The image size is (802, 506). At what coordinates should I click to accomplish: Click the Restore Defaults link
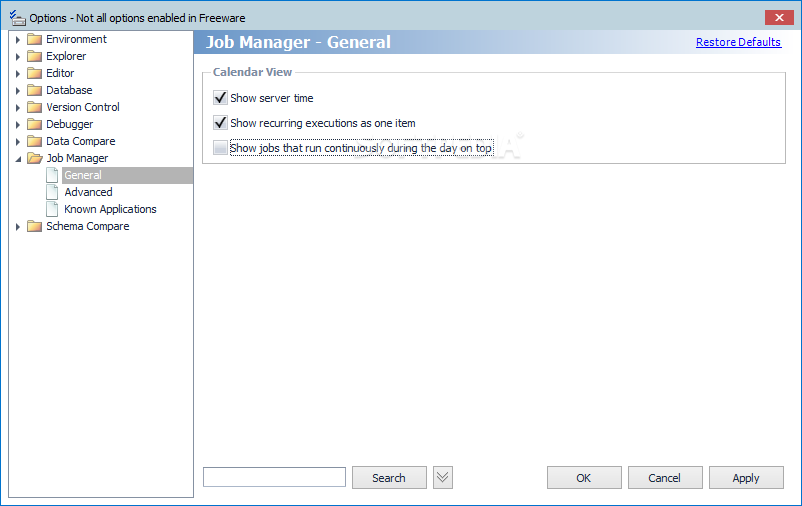[x=739, y=42]
